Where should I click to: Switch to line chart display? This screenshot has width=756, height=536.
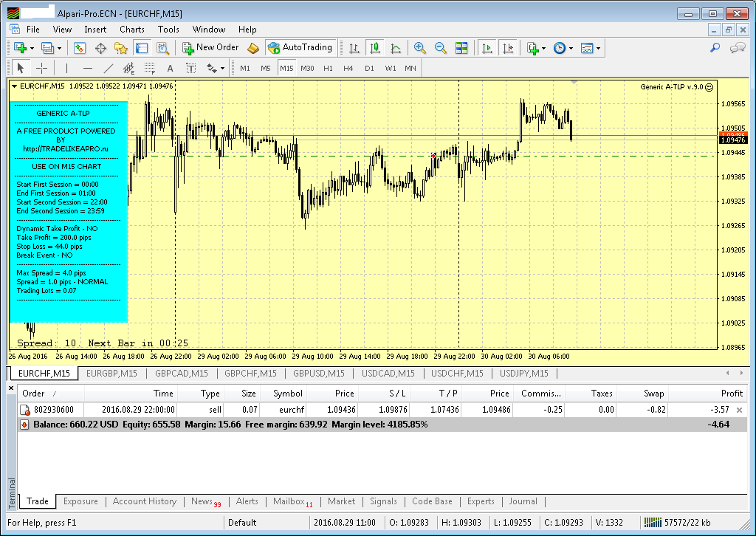(x=396, y=48)
